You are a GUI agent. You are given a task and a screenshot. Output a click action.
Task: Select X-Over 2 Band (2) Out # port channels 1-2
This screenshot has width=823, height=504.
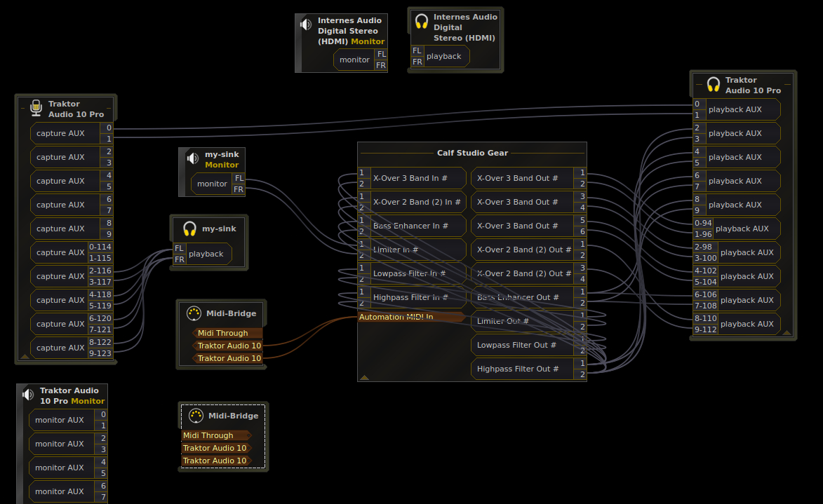tap(528, 250)
